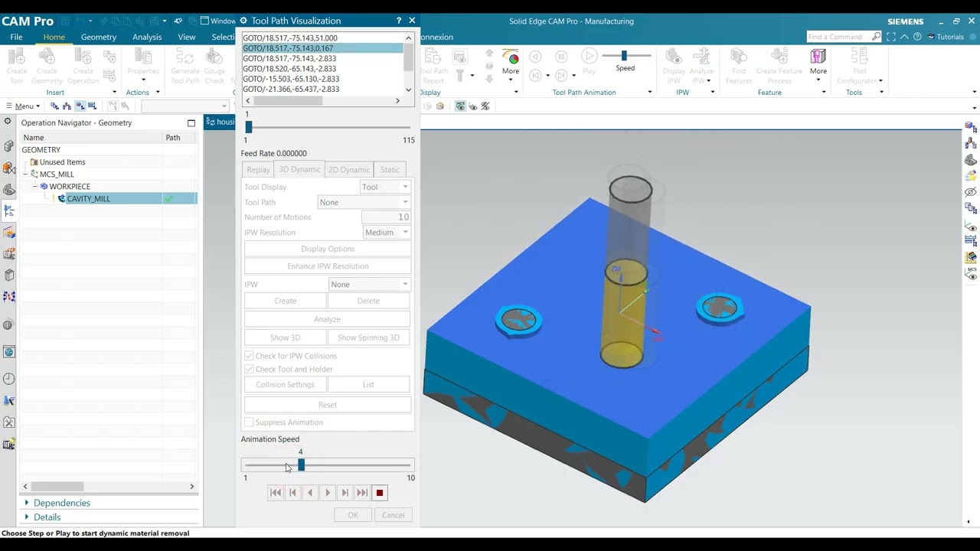Click the Find a Command search field
Image resolution: width=980 pixels, height=551 pixels.
(839, 37)
